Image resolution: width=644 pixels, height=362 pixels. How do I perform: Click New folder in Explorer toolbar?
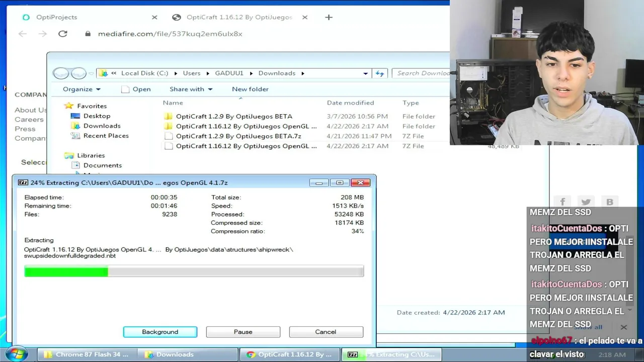(250, 89)
